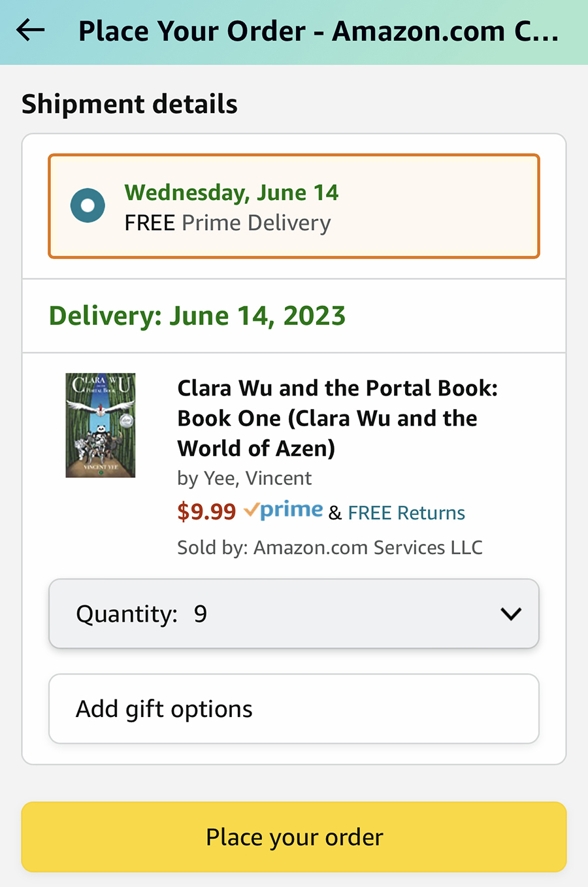Tap the back arrow icon
Image resolution: width=588 pixels, height=887 pixels.
[31, 30]
